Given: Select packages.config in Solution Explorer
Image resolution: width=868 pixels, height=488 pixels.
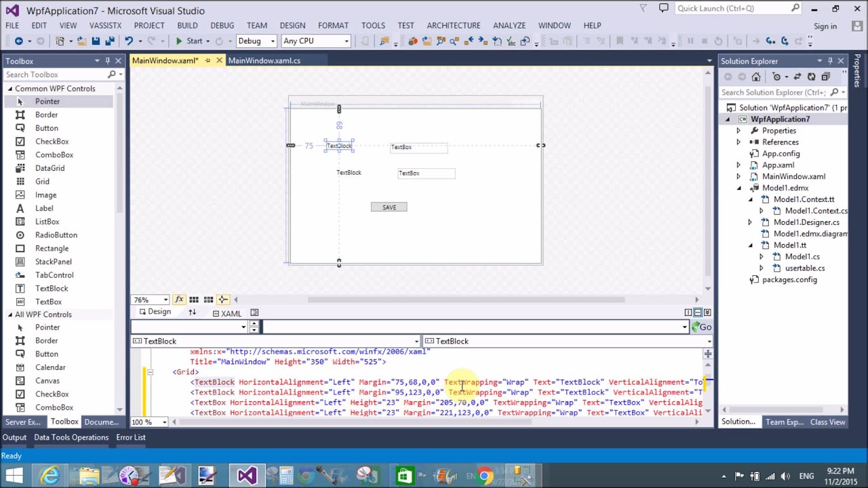Looking at the screenshot, I should 789,280.
